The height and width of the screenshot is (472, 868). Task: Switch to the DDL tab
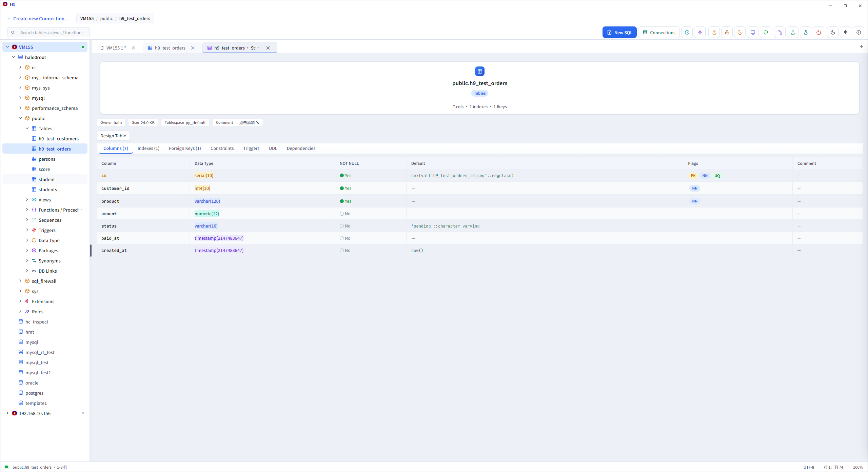click(x=273, y=149)
